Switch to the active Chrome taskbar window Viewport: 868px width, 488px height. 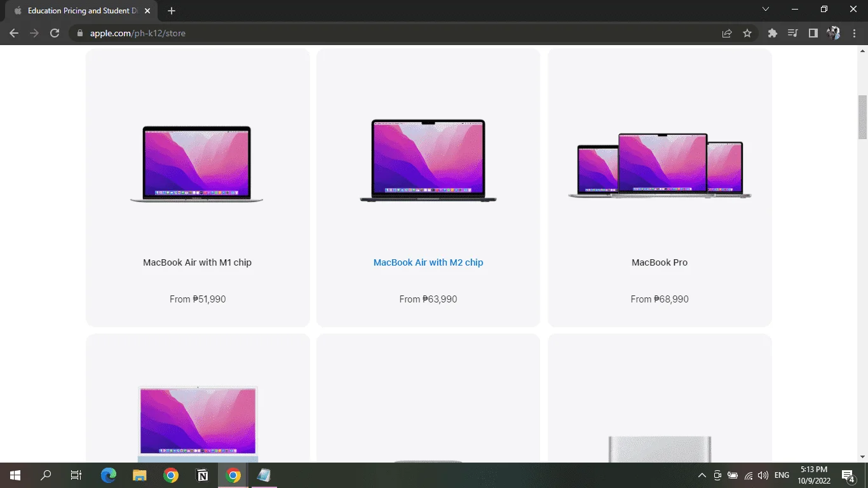point(233,475)
